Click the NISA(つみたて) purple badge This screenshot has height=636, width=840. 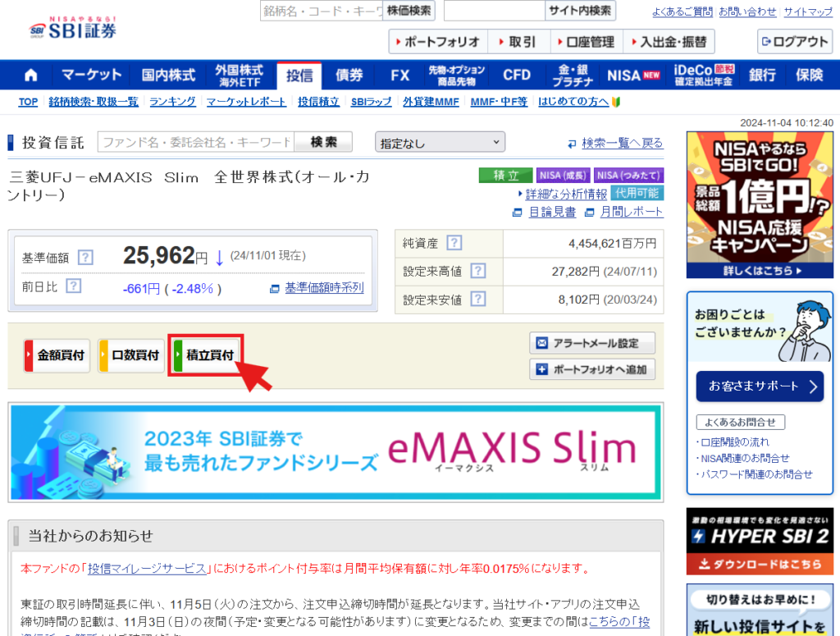point(629,176)
